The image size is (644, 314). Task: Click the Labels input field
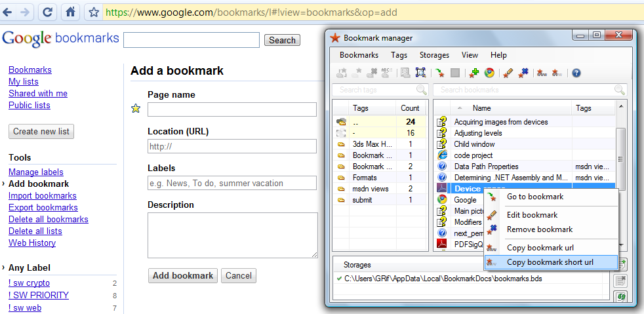click(232, 183)
